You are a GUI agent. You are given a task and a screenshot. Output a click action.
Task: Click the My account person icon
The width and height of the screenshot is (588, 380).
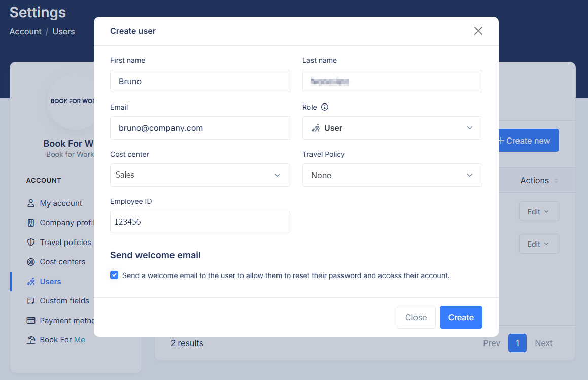click(31, 203)
